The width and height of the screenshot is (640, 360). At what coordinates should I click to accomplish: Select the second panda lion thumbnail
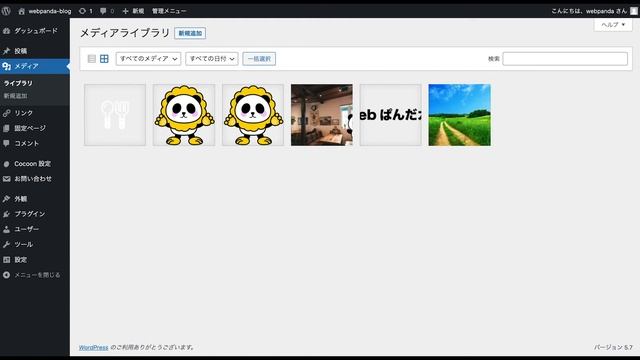253,115
